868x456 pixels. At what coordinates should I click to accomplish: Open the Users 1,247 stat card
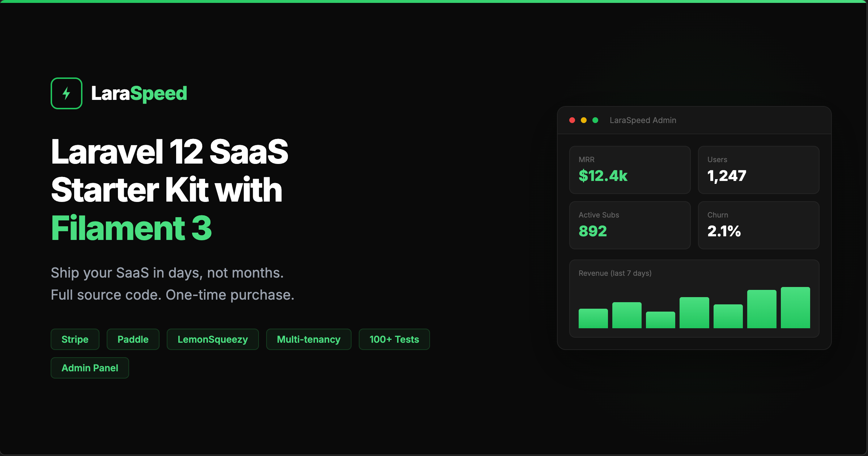coord(759,170)
